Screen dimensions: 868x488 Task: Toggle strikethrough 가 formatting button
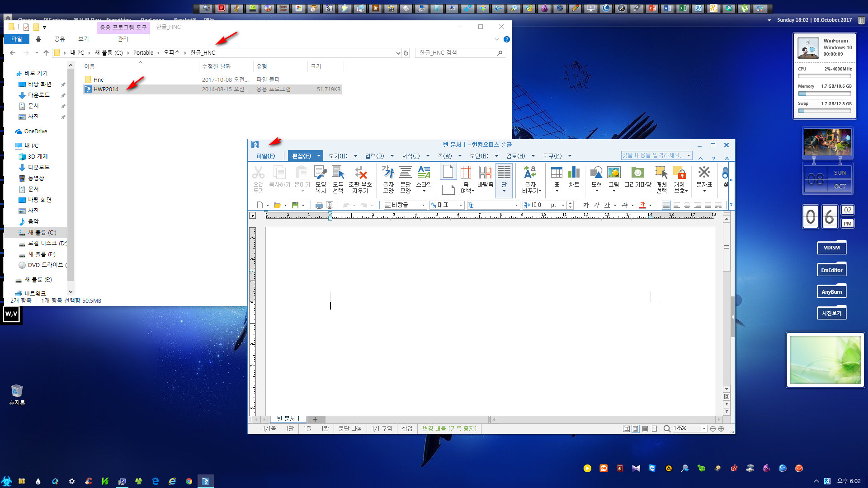click(625, 205)
